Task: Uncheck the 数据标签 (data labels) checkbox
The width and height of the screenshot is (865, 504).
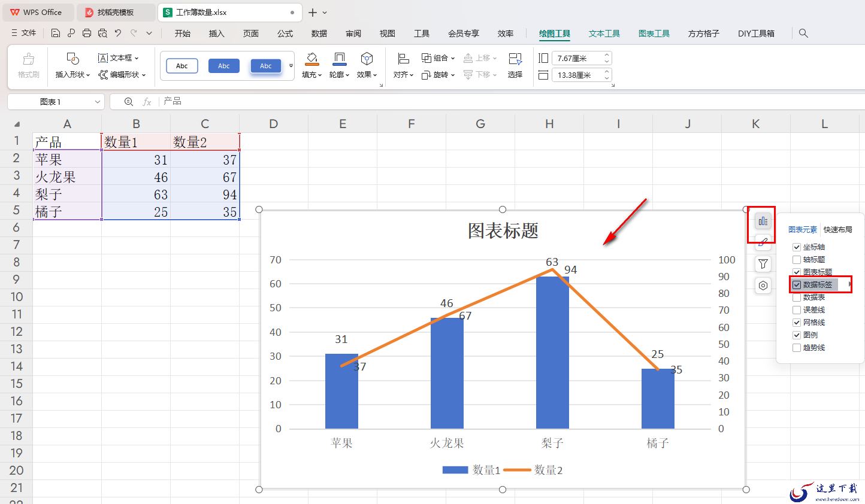Action: [x=797, y=285]
